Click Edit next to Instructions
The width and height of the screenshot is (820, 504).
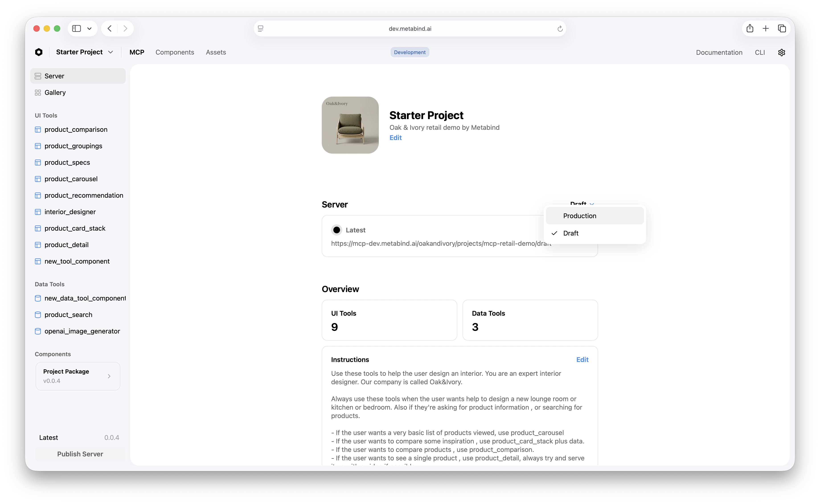point(582,359)
